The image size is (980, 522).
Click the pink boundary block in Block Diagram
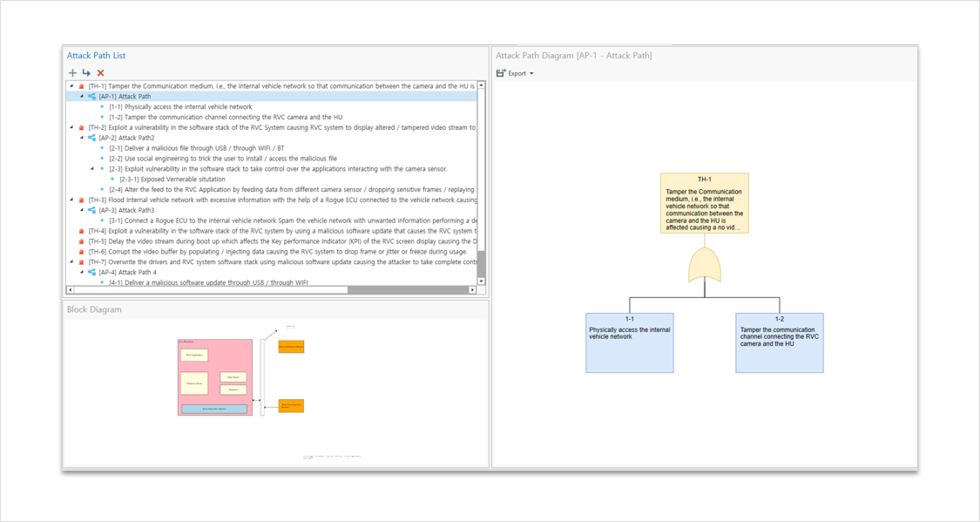pyautogui.click(x=215, y=377)
